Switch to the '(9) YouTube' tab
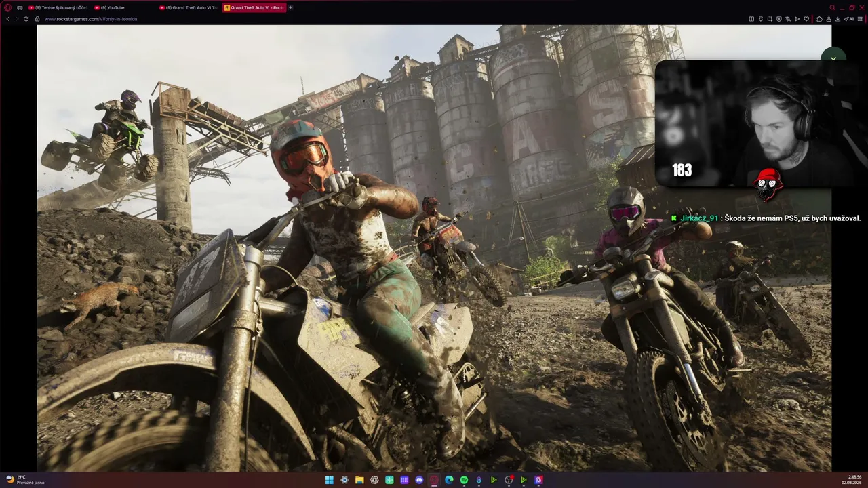The width and height of the screenshot is (868, 488). click(123, 7)
